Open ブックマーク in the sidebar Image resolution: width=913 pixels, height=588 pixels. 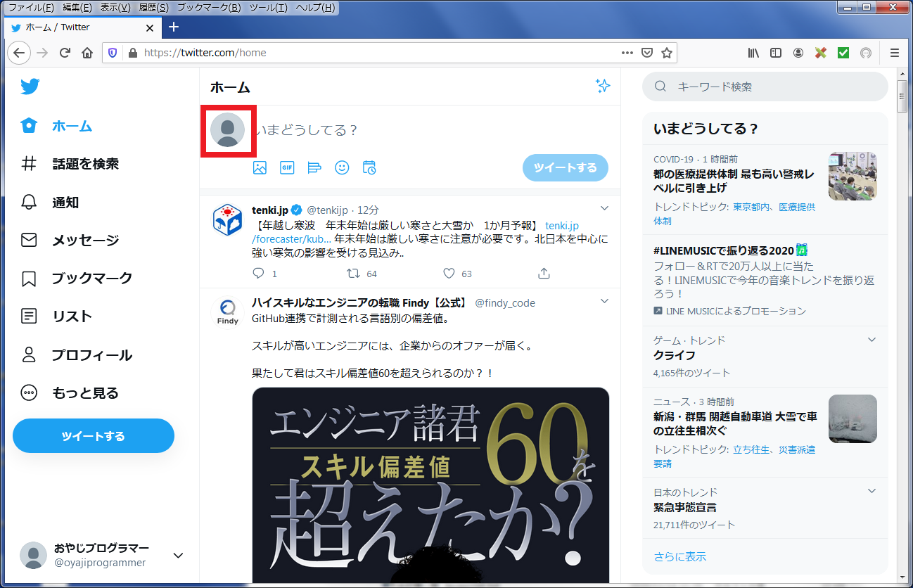pos(77,279)
